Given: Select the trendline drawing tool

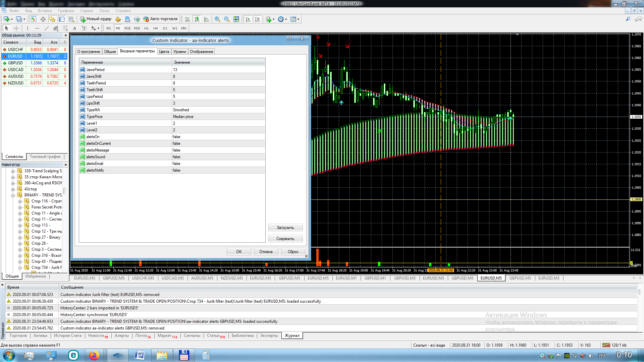Looking at the screenshot, I should [47, 28].
